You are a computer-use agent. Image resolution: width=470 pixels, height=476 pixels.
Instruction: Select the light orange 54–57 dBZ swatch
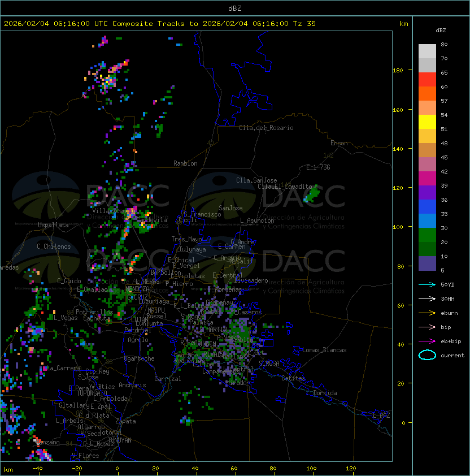click(x=427, y=108)
